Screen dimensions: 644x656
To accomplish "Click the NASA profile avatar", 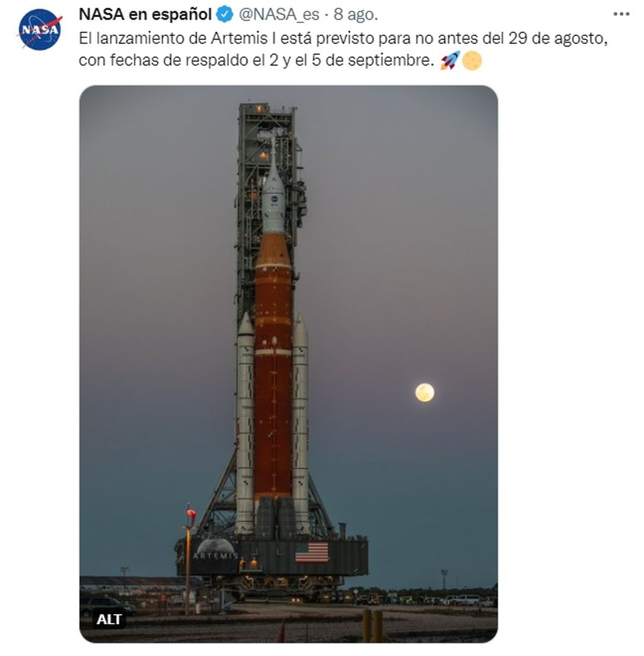I will 40,30.
